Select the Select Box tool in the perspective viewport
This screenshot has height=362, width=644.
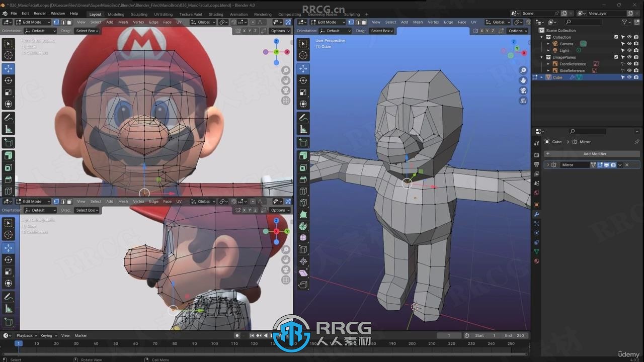coord(303,44)
